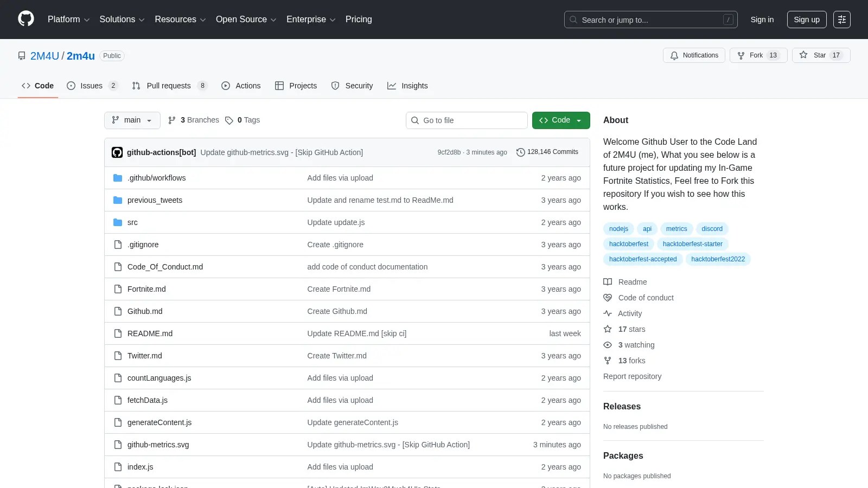Focus the Go to file field

pos(467,120)
